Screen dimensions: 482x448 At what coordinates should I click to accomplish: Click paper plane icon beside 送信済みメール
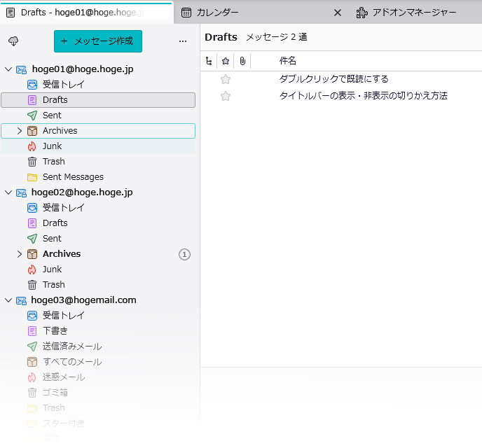[32, 346]
